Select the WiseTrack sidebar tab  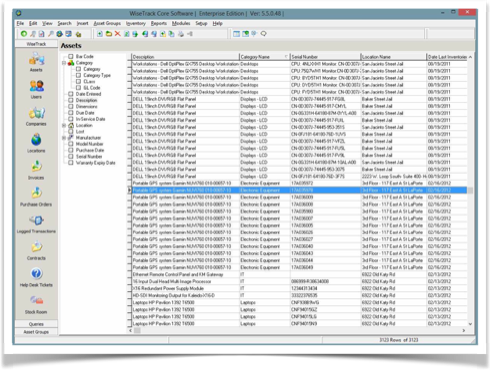pyautogui.click(x=36, y=44)
